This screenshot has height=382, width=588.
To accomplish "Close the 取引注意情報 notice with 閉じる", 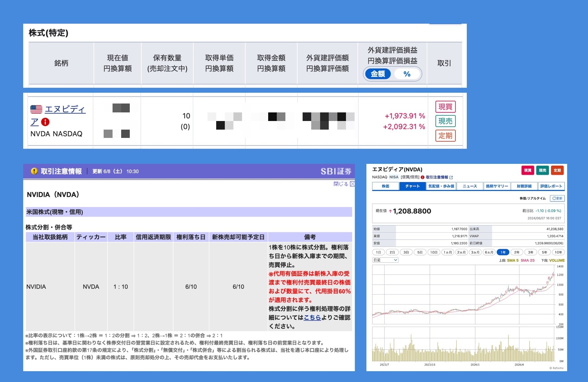I will pyautogui.click(x=344, y=184).
